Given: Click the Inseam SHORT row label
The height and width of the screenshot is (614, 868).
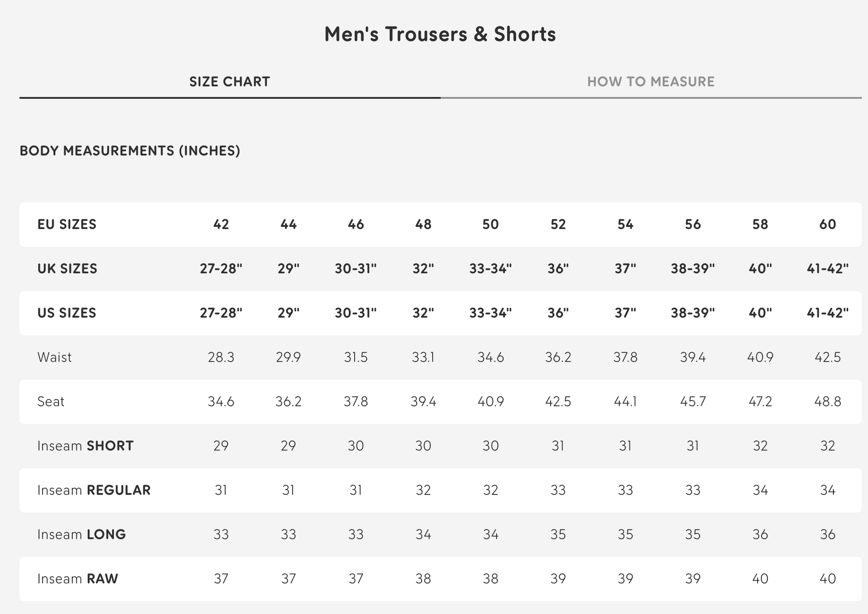Looking at the screenshot, I should (x=85, y=446).
